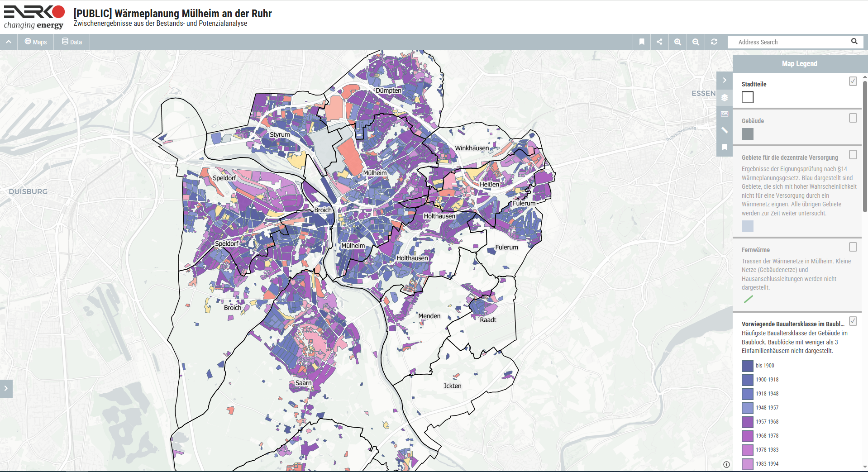Image resolution: width=868 pixels, height=472 pixels.
Task: Collapse the toolbar with the up chevron
Action: pos(8,42)
